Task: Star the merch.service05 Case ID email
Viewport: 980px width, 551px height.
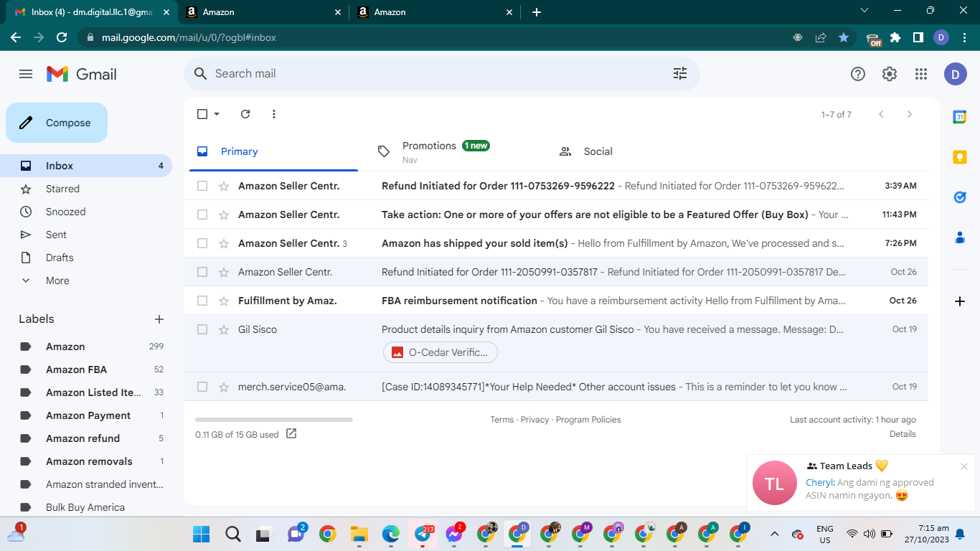Action: point(224,387)
